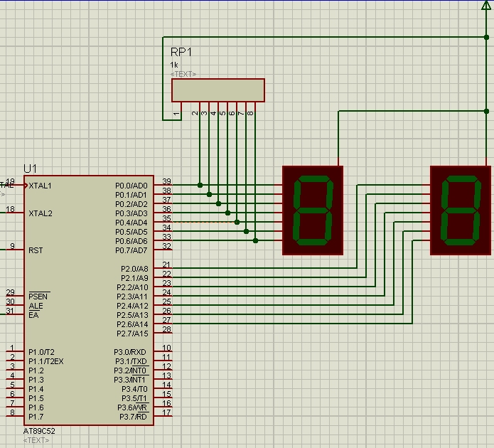
Task: Click the P0.7/AD7 pin label
Action: coord(131,250)
